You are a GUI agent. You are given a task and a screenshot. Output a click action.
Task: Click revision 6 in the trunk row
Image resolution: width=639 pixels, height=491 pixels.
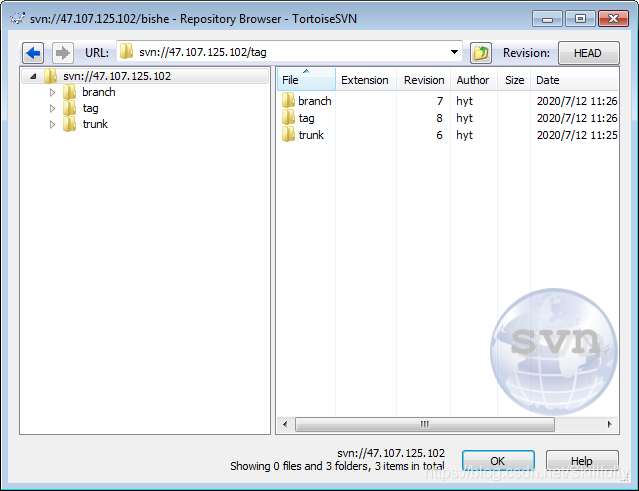click(439, 135)
